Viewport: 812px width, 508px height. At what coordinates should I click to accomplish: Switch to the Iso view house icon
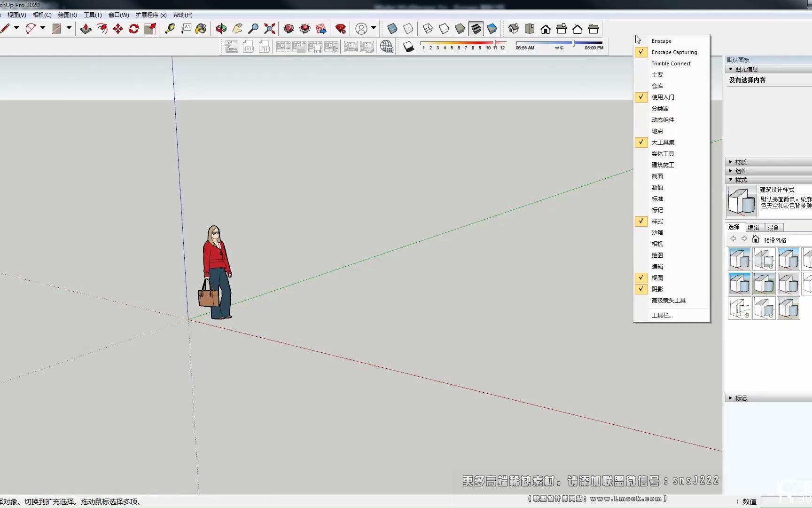tap(514, 29)
